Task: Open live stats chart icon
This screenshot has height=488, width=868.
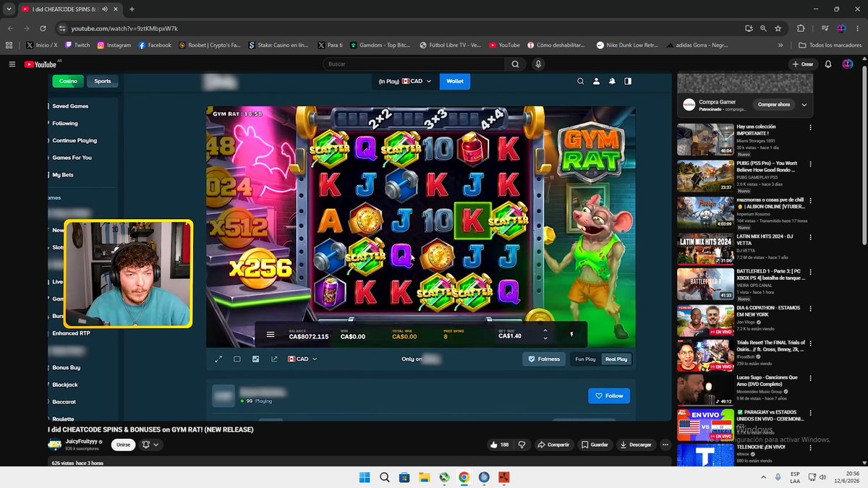Action: click(x=255, y=359)
